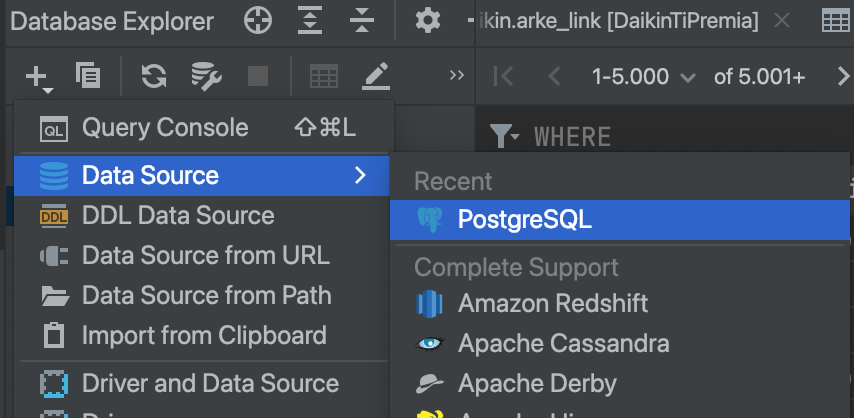Open the filter icon dropdown beside WHERE
854x418 pixels.
(x=504, y=135)
